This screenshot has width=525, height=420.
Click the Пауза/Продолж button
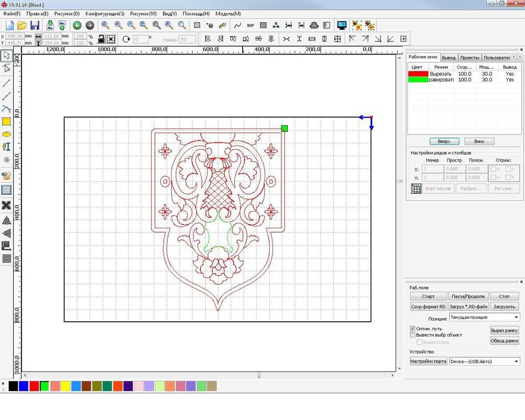468,297
